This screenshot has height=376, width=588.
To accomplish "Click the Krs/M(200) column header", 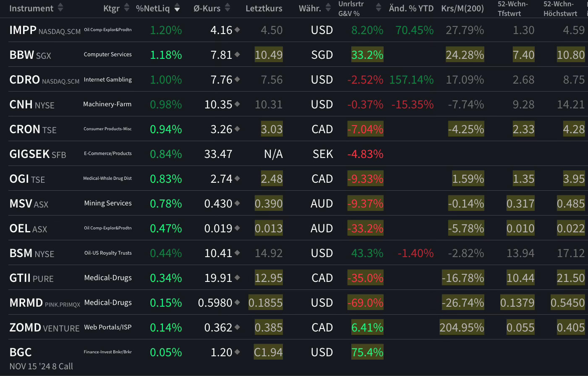I will point(463,8).
